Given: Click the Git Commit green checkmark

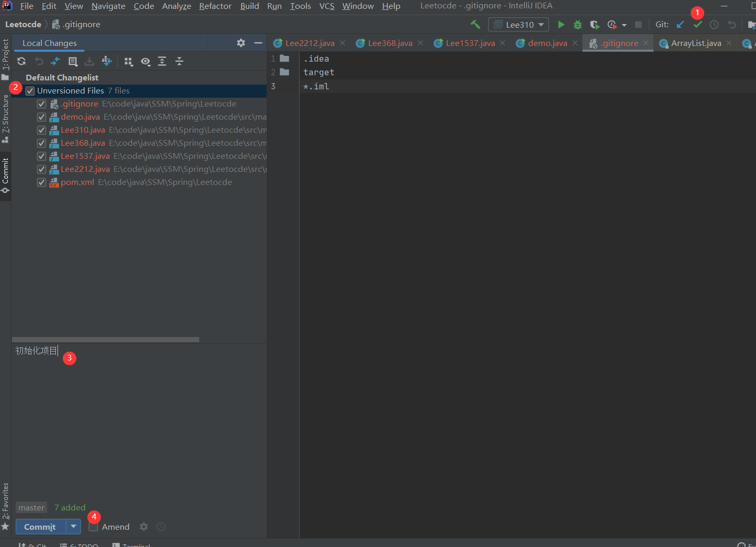Looking at the screenshot, I should [x=697, y=25].
